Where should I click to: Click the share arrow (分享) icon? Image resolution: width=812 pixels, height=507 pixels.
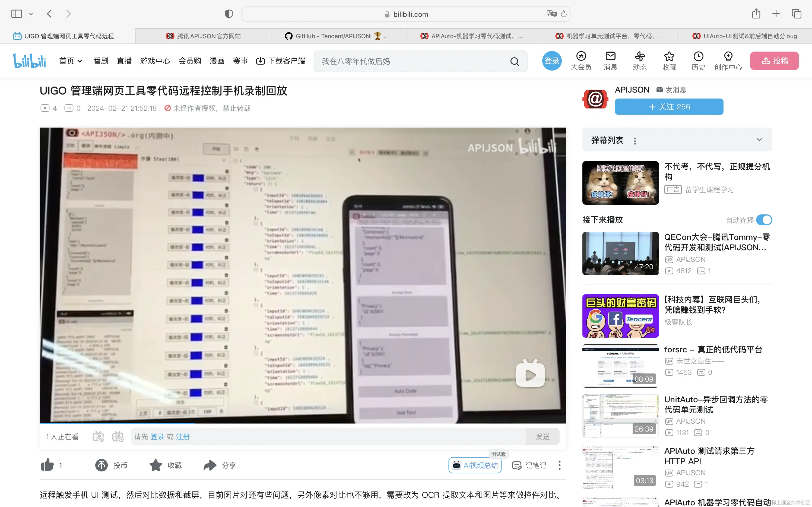tap(210, 465)
